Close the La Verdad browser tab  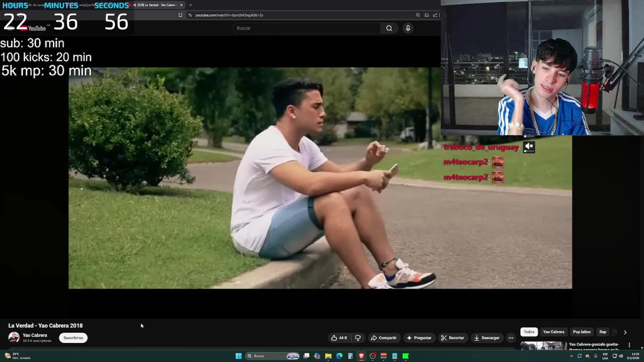pyautogui.click(x=181, y=5)
